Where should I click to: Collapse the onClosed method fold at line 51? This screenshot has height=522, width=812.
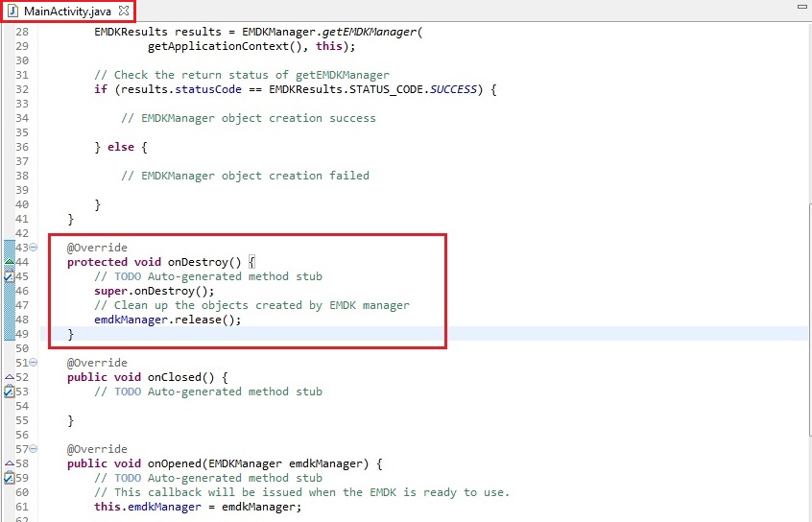(x=34, y=364)
